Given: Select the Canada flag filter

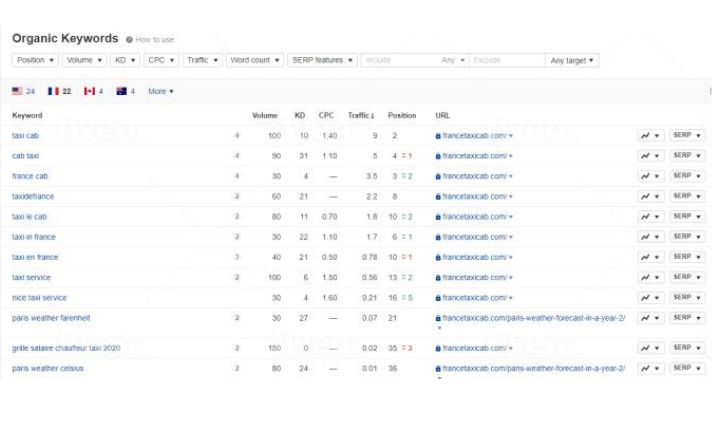Looking at the screenshot, I should click(x=94, y=91).
